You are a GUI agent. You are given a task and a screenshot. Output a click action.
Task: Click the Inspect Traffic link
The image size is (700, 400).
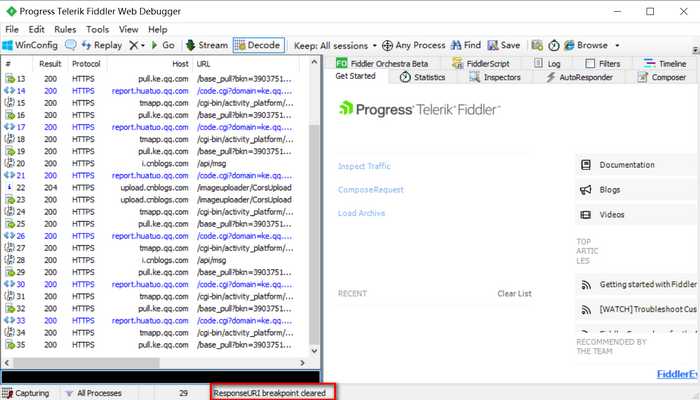tap(364, 166)
